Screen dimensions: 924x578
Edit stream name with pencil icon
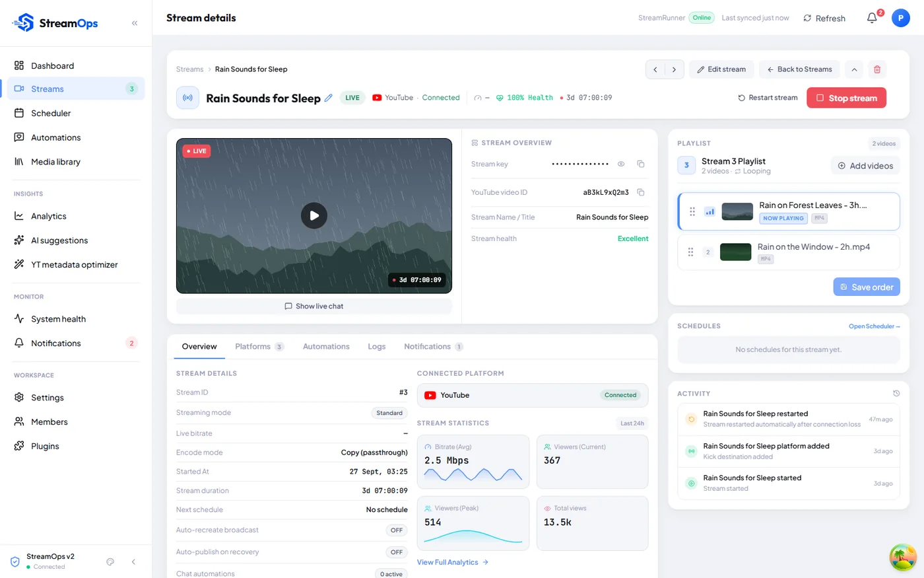(x=328, y=98)
